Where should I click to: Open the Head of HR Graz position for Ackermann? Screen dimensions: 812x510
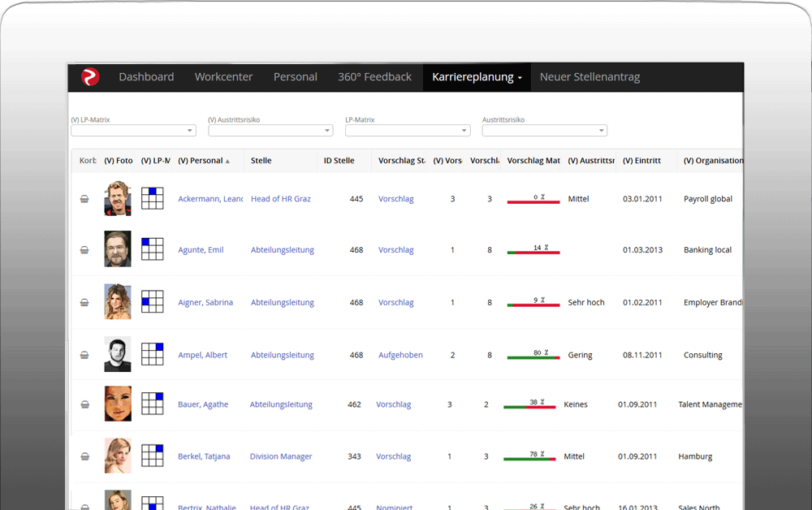pyautogui.click(x=281, y=199)
